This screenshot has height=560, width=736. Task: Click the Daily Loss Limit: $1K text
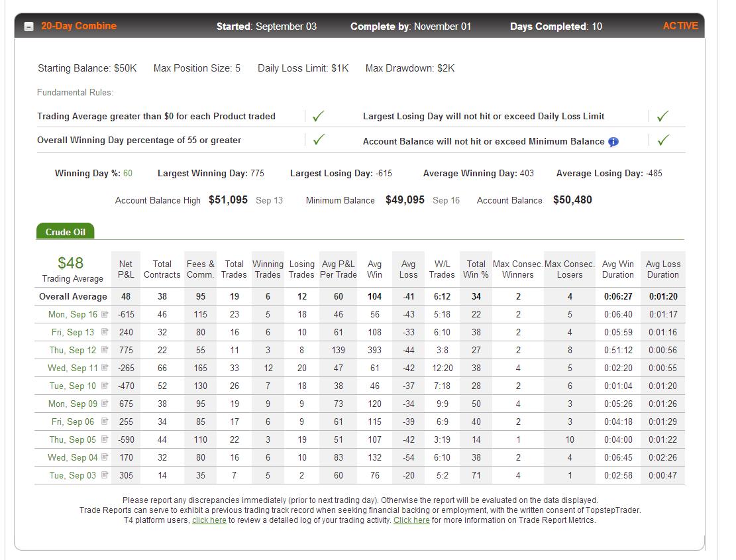point(303,68)
